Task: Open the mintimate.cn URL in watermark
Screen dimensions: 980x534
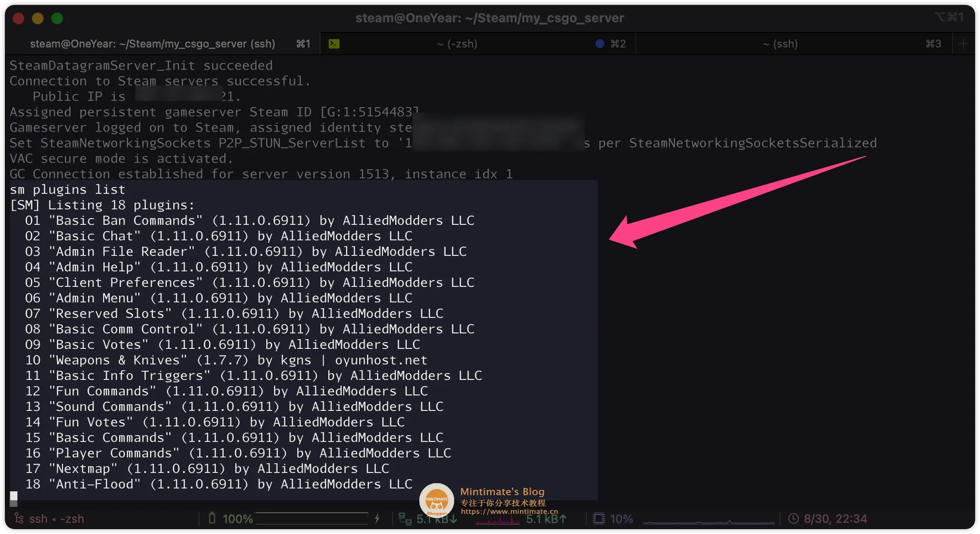Action: [x=509, y=511]
